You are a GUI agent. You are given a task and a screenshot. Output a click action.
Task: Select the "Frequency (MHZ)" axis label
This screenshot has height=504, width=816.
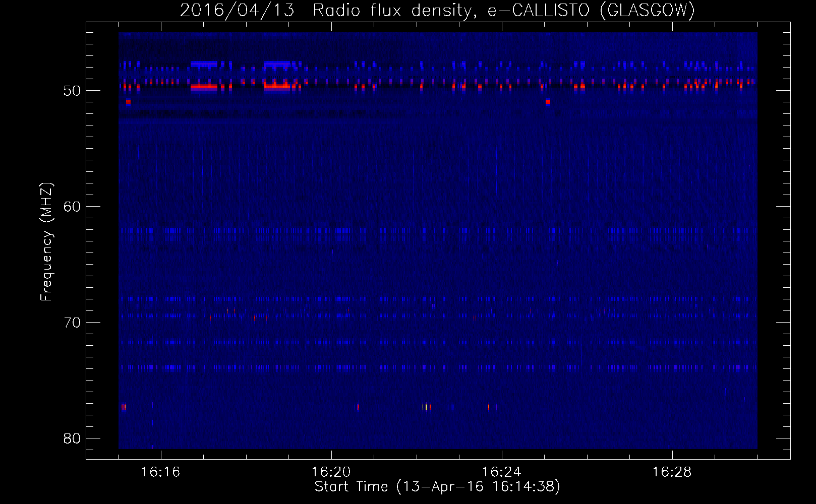click(x=46, y=242)
